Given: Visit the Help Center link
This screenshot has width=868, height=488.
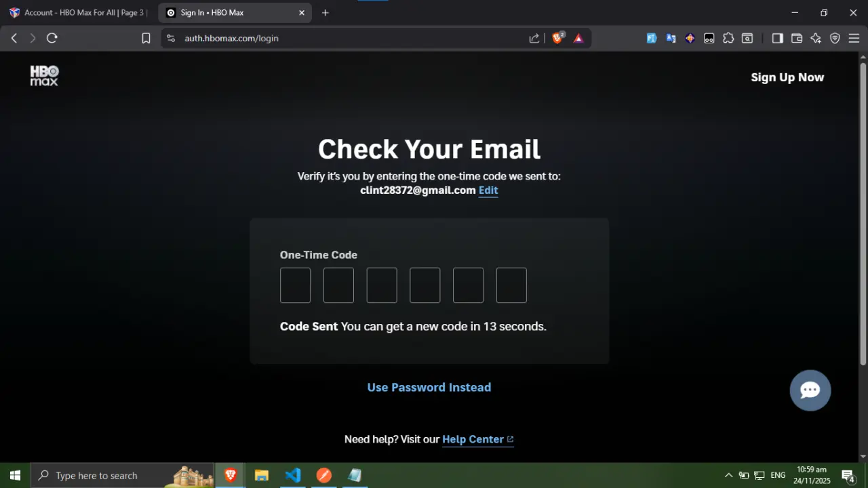Looking at the screenshot, I should tap(477, 439).
